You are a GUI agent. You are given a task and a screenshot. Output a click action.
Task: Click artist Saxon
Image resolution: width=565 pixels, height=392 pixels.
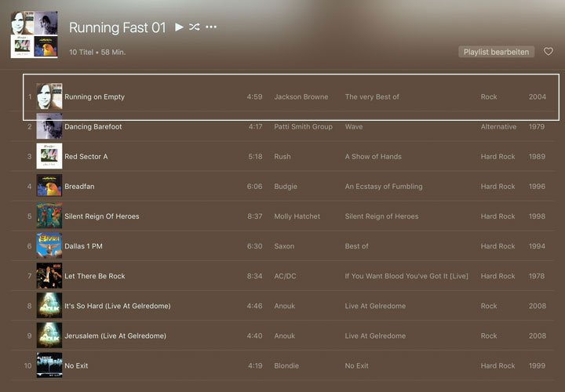tap(284, 246)
